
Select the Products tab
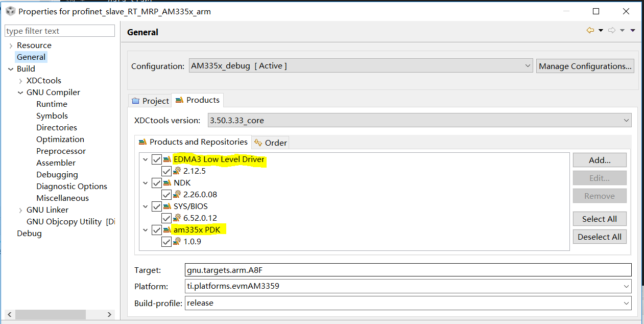point(198,100)
